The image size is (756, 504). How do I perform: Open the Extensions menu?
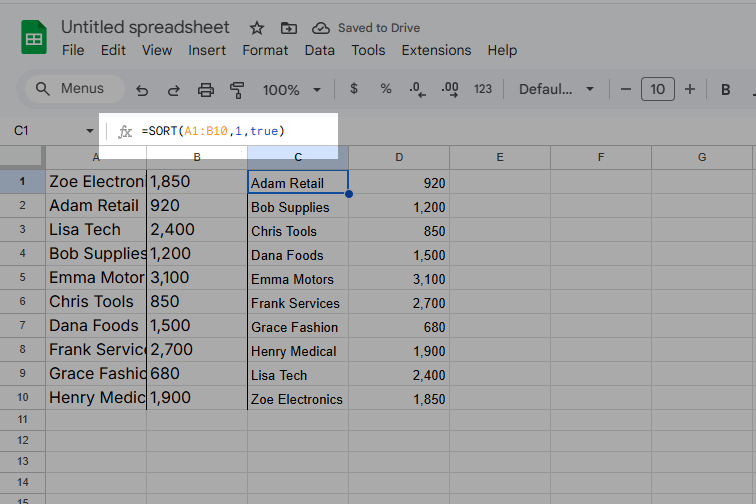436,50
